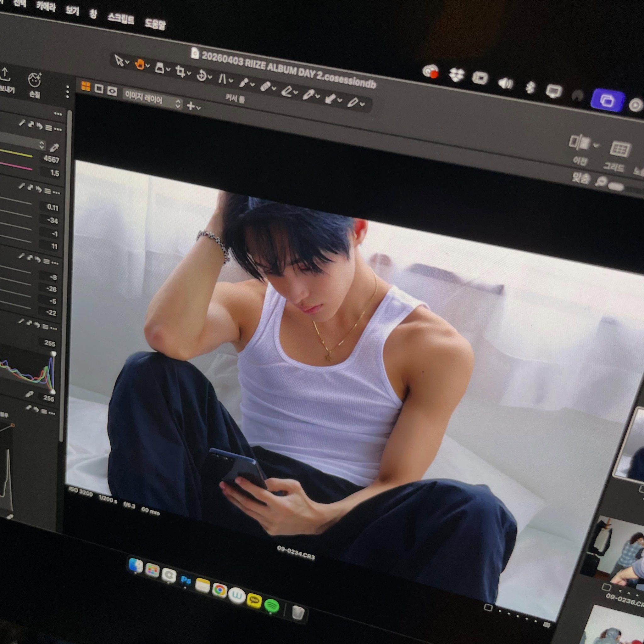Select the arrow pointer cursor tool

(x=119, y=60)
